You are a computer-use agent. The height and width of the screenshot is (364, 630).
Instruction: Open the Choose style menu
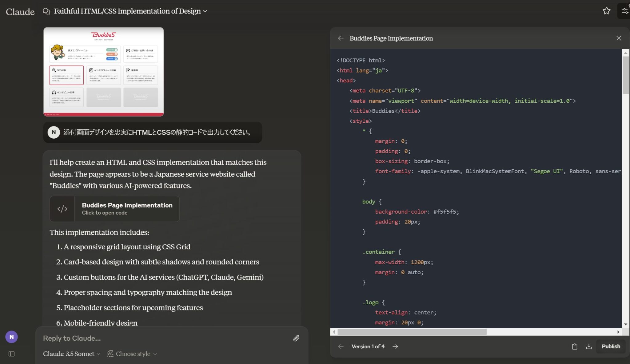pos(132,354)
